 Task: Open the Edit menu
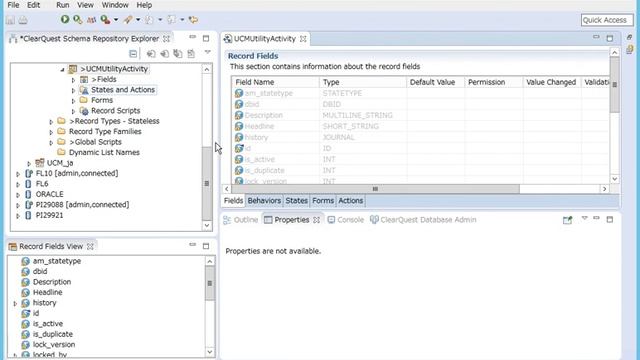point(33,5)
